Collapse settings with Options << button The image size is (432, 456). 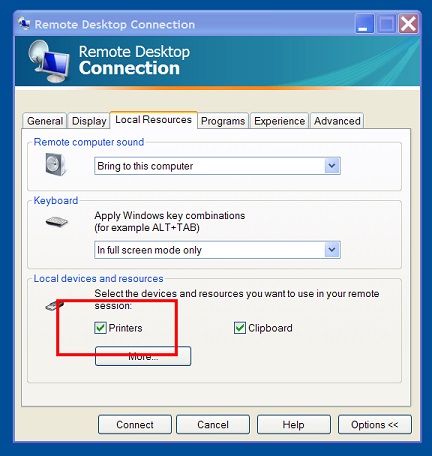pos(375,425)
